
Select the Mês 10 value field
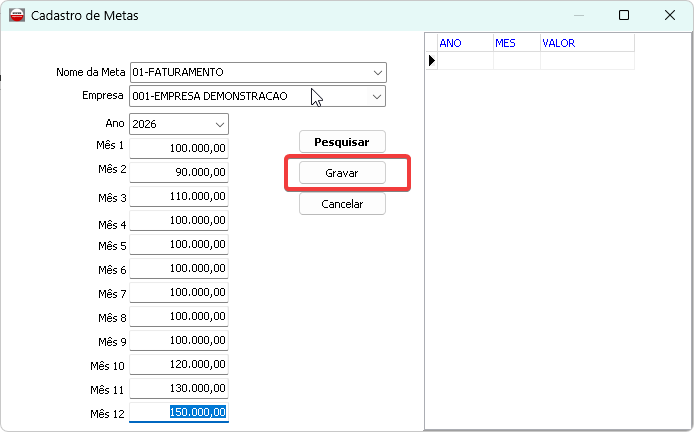[179, 365]
